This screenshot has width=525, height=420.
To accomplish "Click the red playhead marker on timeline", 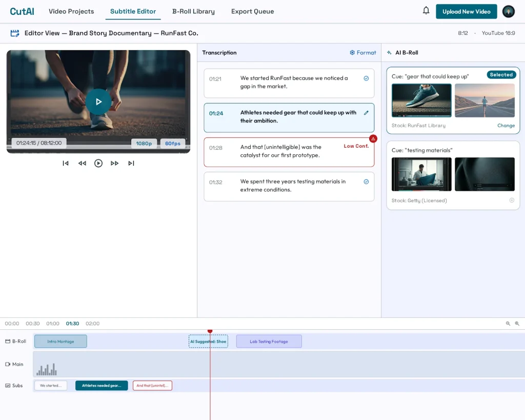I will [210, 331].
